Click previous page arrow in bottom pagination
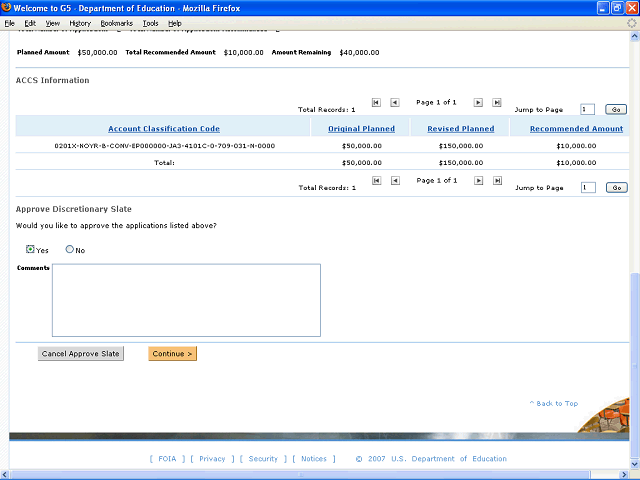 pos(395,180)
